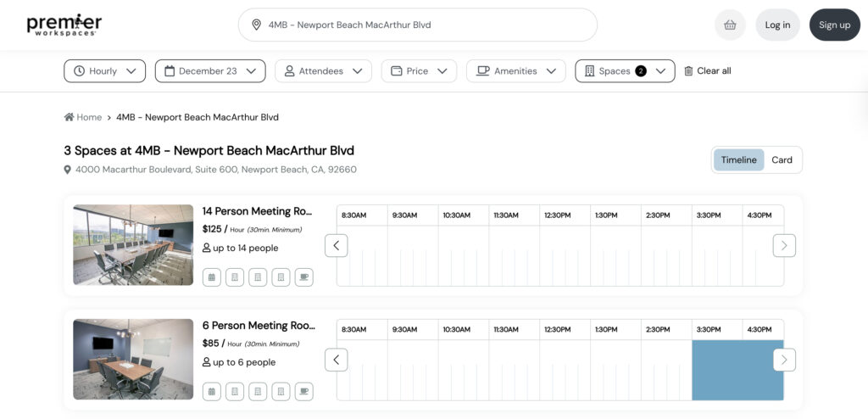Click the Premier Workspaces logo
Screen dimensions: 868x419
coord(64,25)
